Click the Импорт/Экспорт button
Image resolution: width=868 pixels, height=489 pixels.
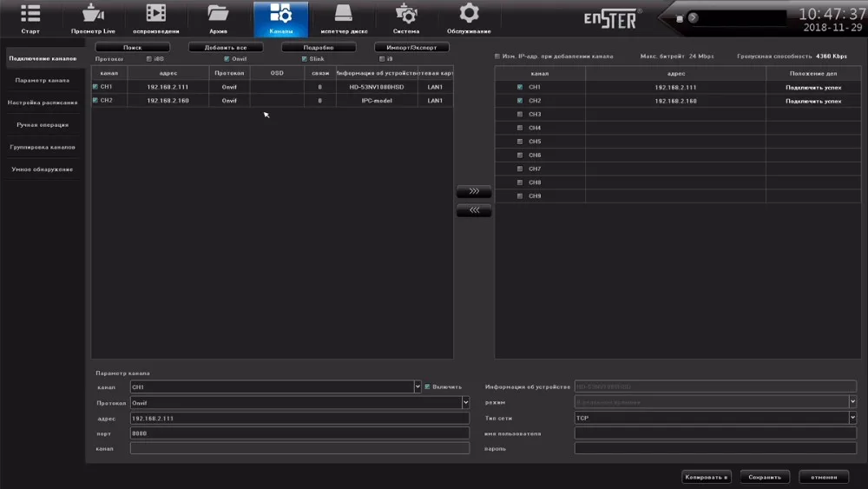(x=411, y=48)
